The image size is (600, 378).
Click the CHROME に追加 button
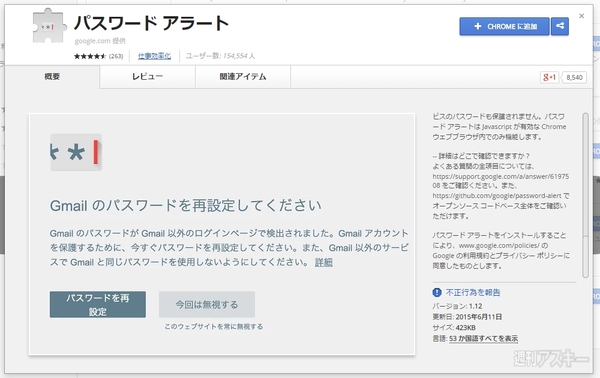tap(504, 26)
